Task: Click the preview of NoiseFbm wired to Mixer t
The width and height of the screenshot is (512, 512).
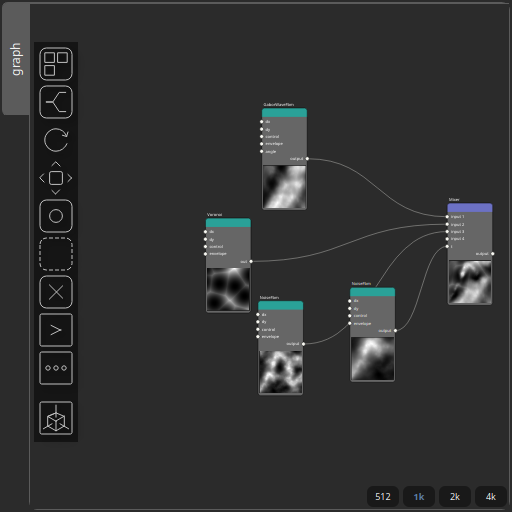Action: coord(372,359)
